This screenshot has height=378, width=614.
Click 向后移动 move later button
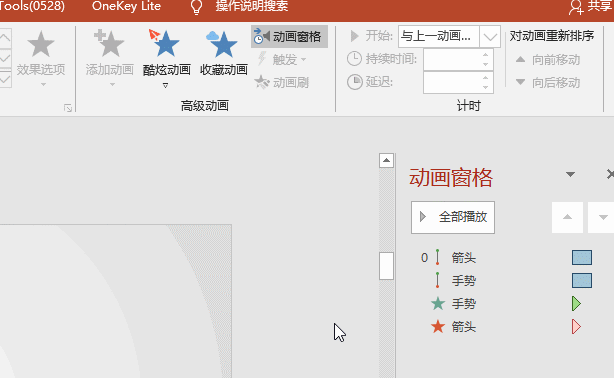547,83
